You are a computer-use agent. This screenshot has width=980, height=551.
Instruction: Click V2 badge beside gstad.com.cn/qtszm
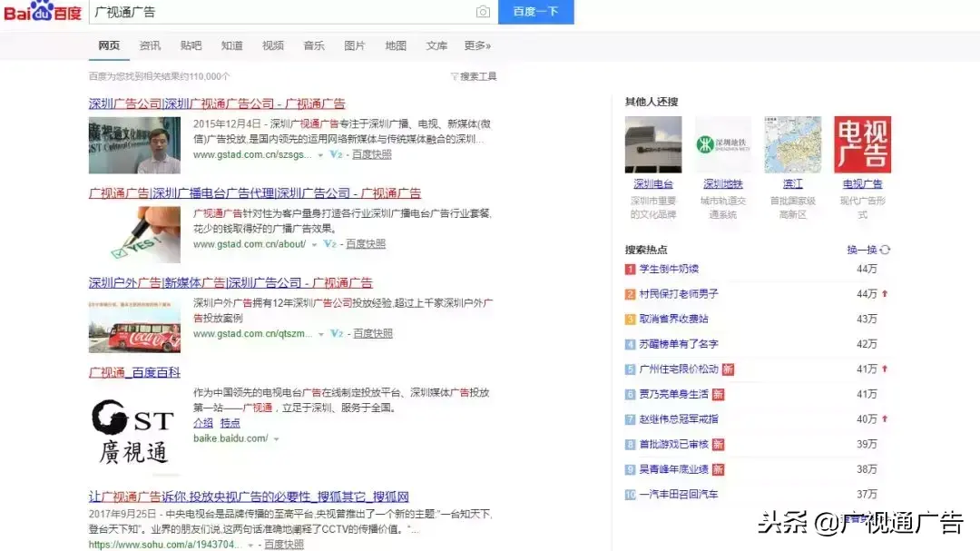tap(337, 333)
